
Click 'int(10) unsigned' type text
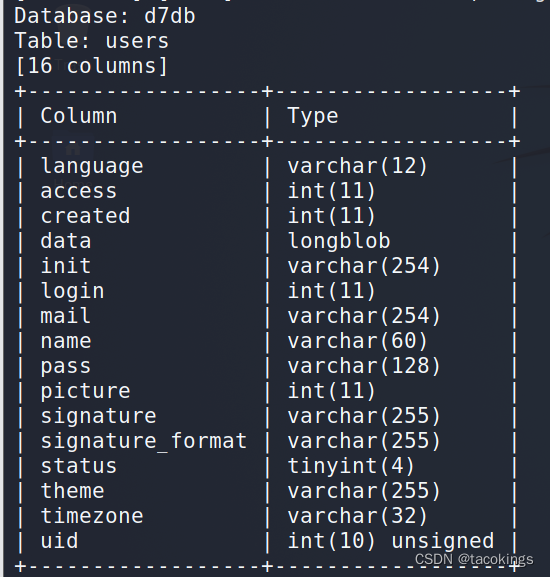click(x=391, y=541)
